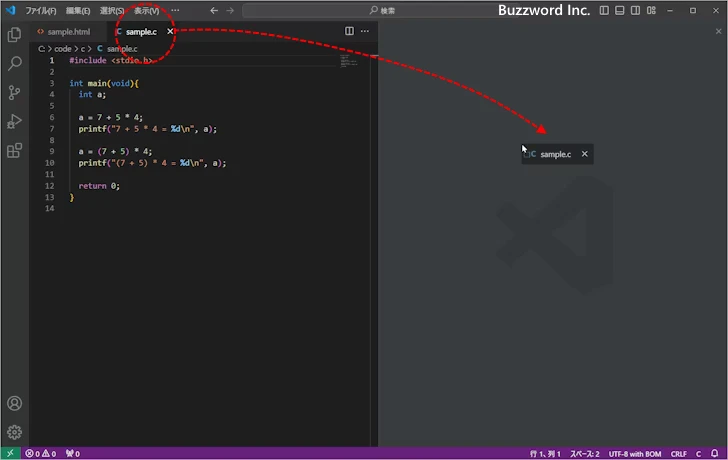Open the CRLF end-of-line selector

click(679, 453)
